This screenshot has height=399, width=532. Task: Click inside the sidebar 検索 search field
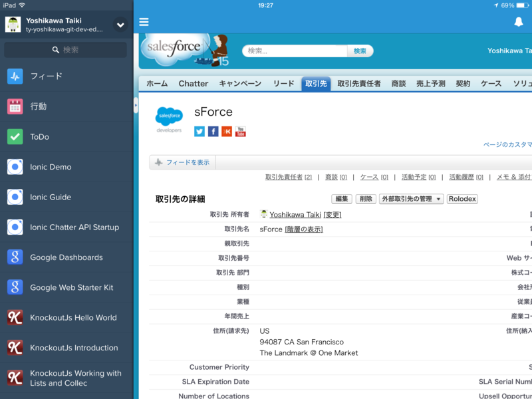[x=66, y=49]
